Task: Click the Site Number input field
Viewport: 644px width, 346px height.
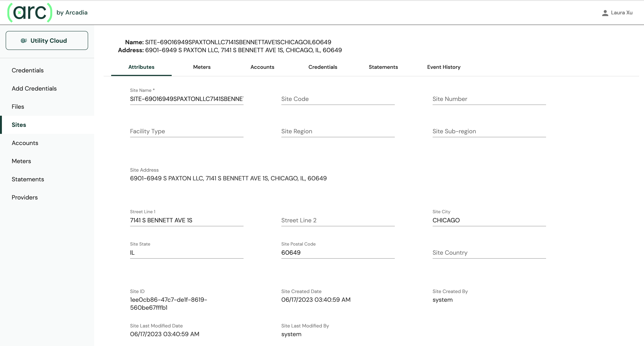Action: point(489,99)
